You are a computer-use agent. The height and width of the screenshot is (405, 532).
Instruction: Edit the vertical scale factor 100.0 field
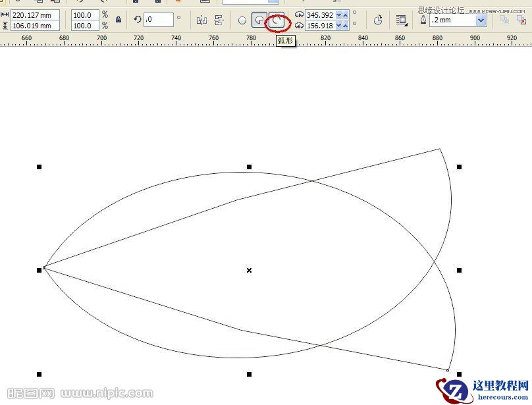(85, 26)
